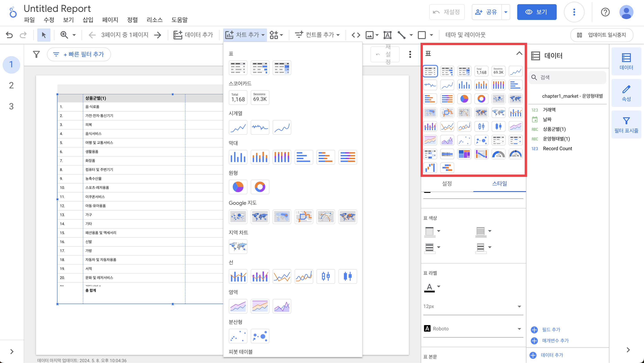Choose the donut chart in chart panel
Image resolution: width=644 pixels, height=363 pixels.
[x=481, y=99]
